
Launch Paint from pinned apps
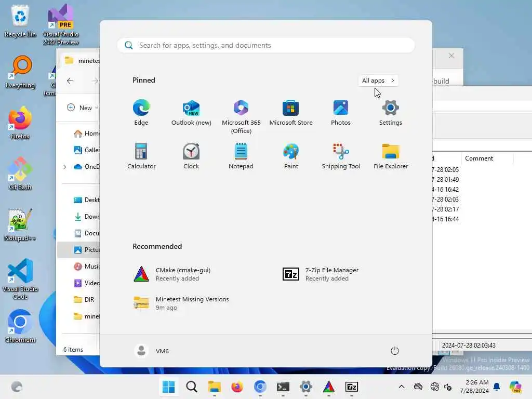(291, 156)
